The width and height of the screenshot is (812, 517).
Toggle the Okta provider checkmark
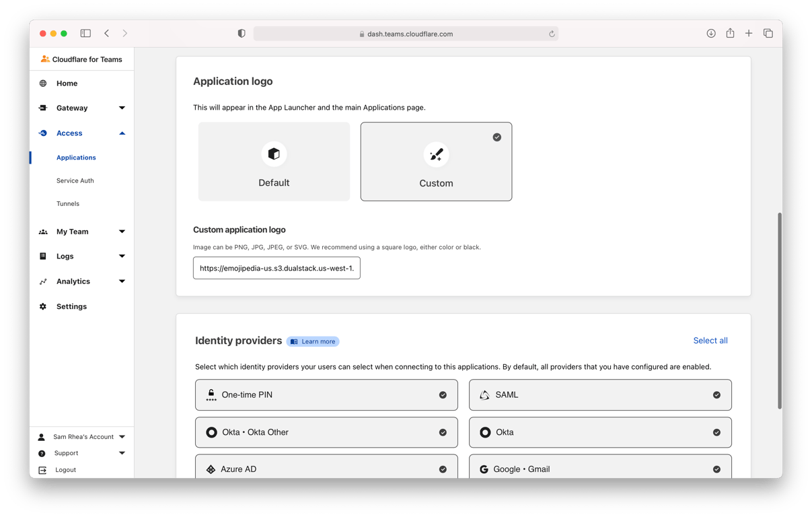click(716, 432)
